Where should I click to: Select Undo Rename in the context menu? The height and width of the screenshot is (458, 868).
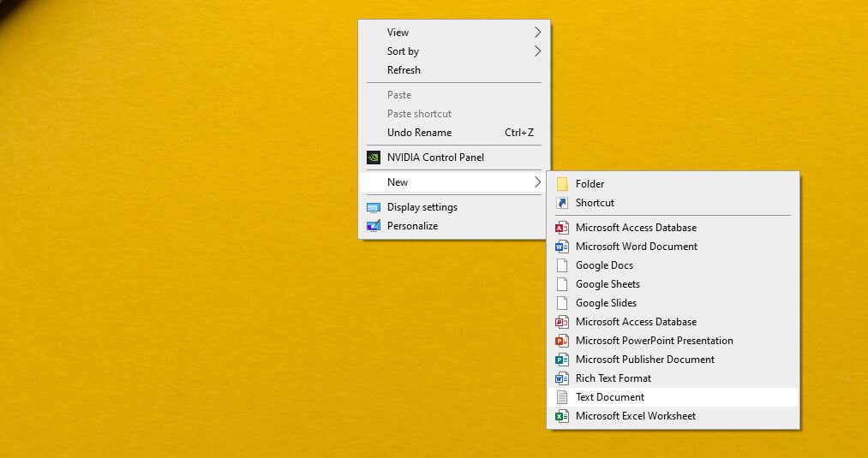click(x=454, y=133)
